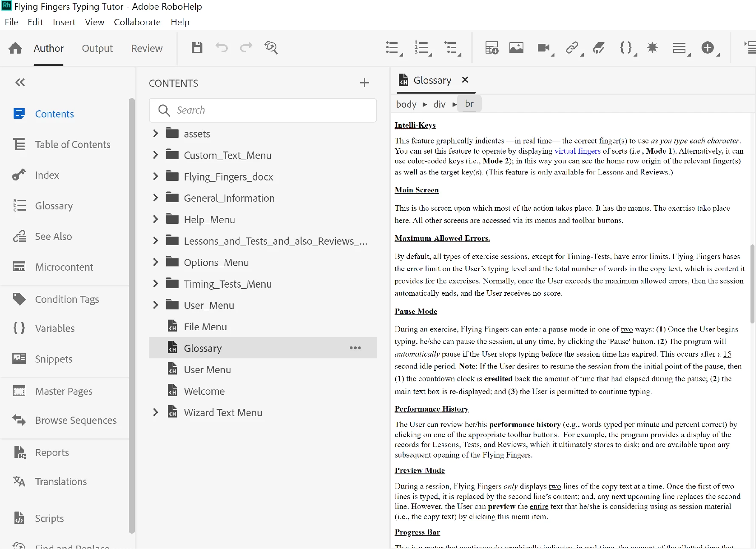Click the Contents search field
Image resolution: width=756 pixels, height=549 pixels.
(262, 110)
